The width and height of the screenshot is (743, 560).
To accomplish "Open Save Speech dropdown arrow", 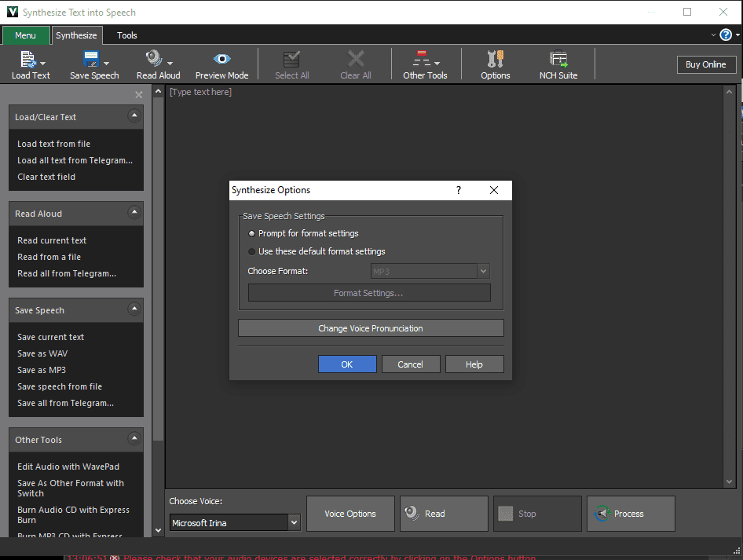I will 107,64.
